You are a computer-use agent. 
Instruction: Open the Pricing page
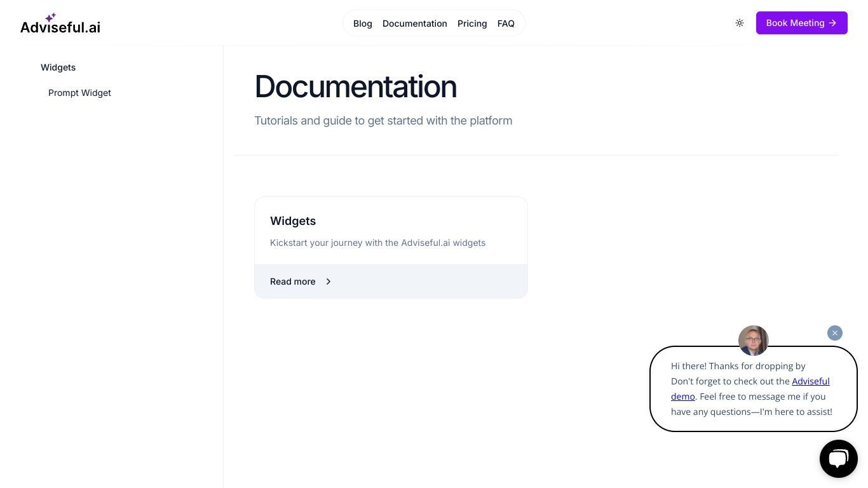(x=472, y=24)
